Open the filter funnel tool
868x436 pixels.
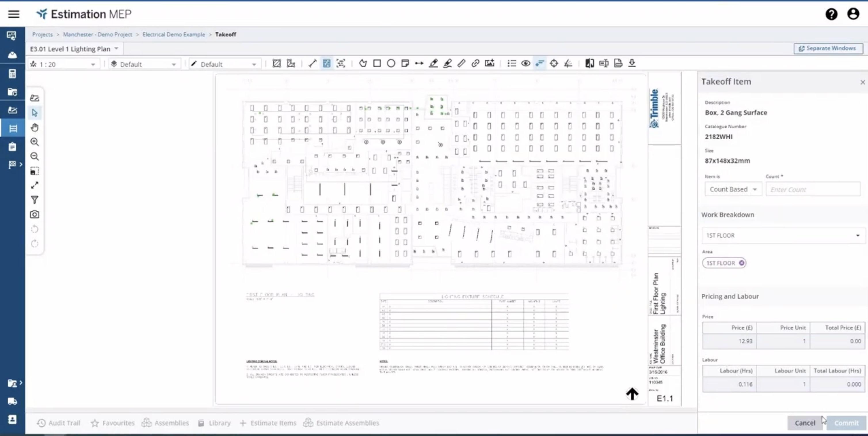point(34,200)
